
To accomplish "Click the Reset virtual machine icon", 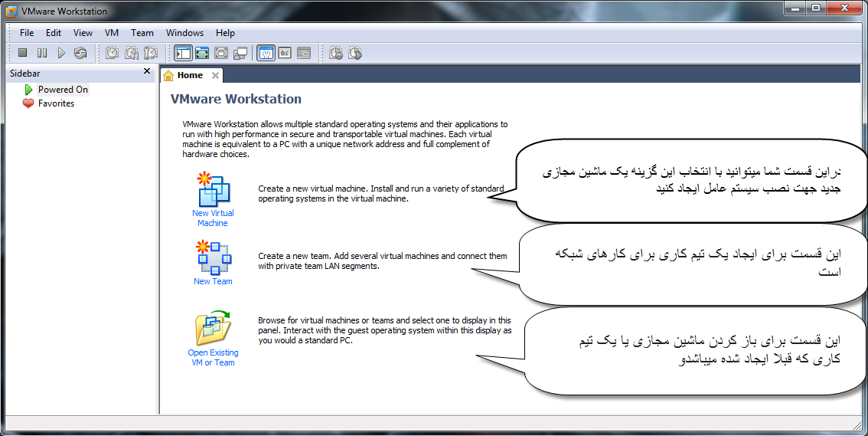I will 80,53.
